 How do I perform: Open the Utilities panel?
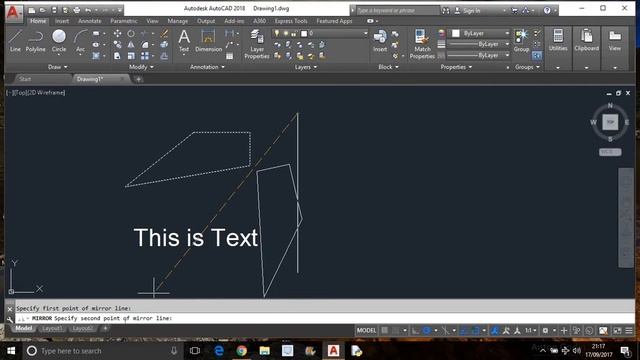click(x=558, y=48)
